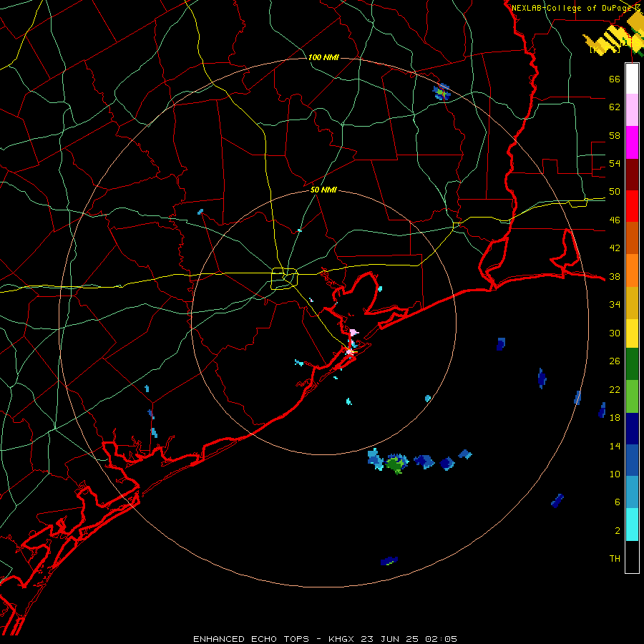Click the white swatch in the color scale
The width and height of the screenshot is (644, 644).
(632, 79)
